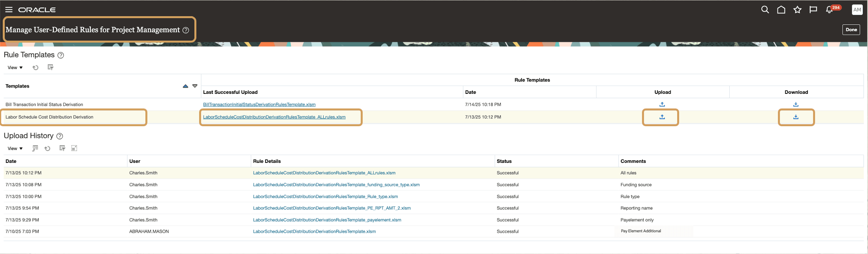Upload template for Bill Transaction Initial Status
The height and width of the screenshot is (254, 868).
click(662, 105)
